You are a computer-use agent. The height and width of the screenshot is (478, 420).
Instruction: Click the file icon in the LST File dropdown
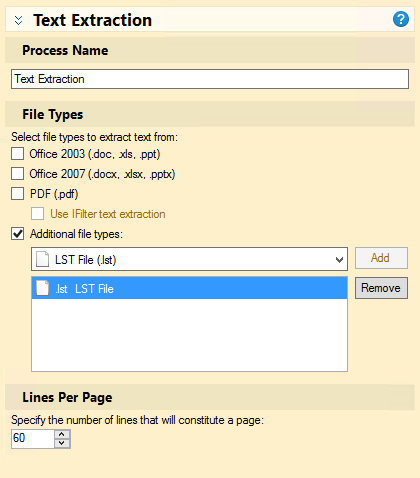tap(43, 259)
